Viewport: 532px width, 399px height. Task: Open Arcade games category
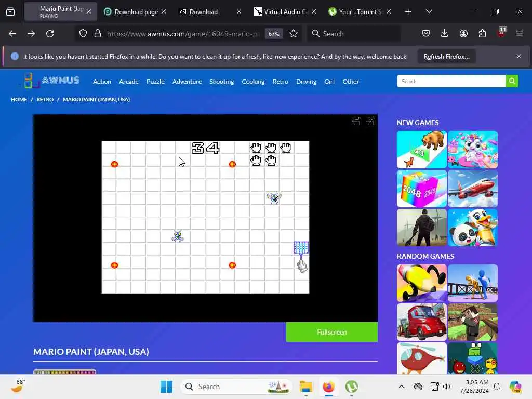[x=129, y=82]
